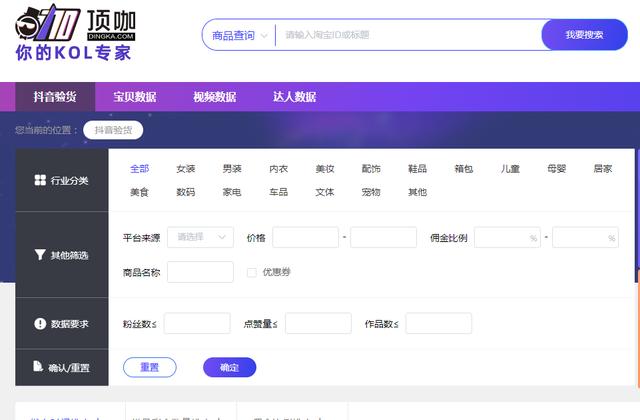Open the 商品查询 search type dropdown
The width and height of the screenshot is (640, 420).
coord(240,36)
